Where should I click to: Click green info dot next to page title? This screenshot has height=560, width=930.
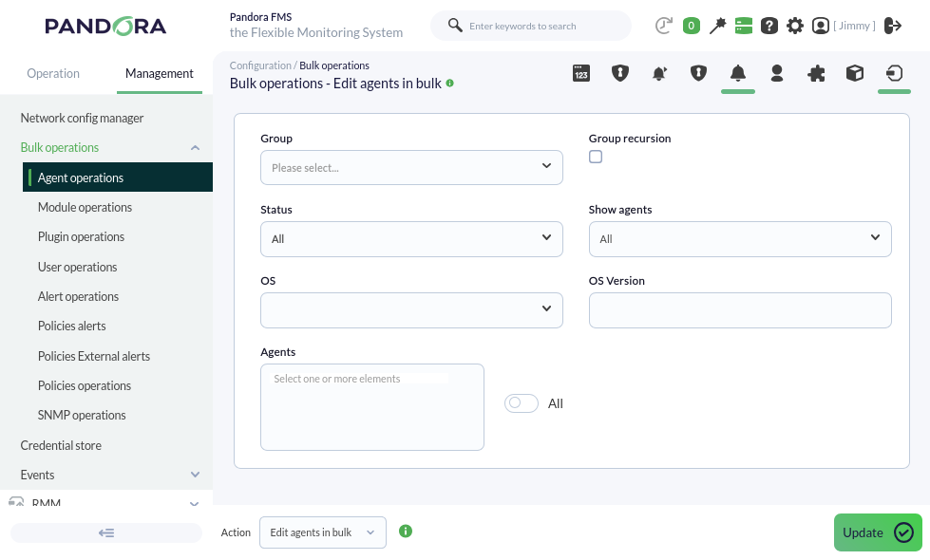coord(449,83)
